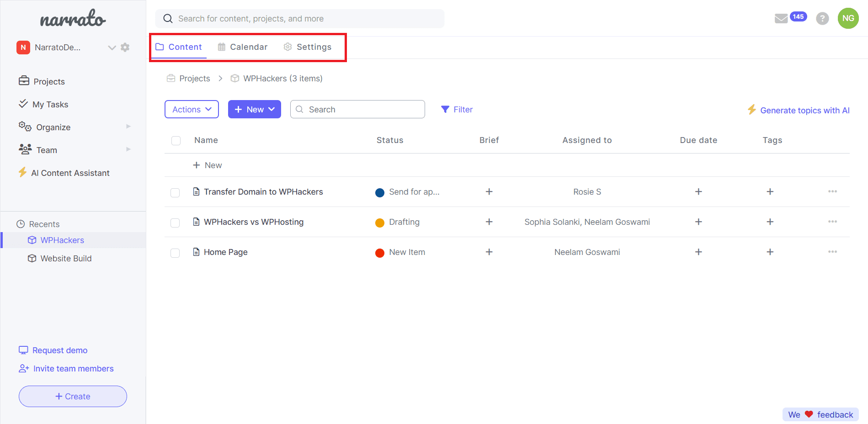Click the lightning icon beside Generate topics
The image size is (868, 424).
pyautogui.click(x=751, y=110)
